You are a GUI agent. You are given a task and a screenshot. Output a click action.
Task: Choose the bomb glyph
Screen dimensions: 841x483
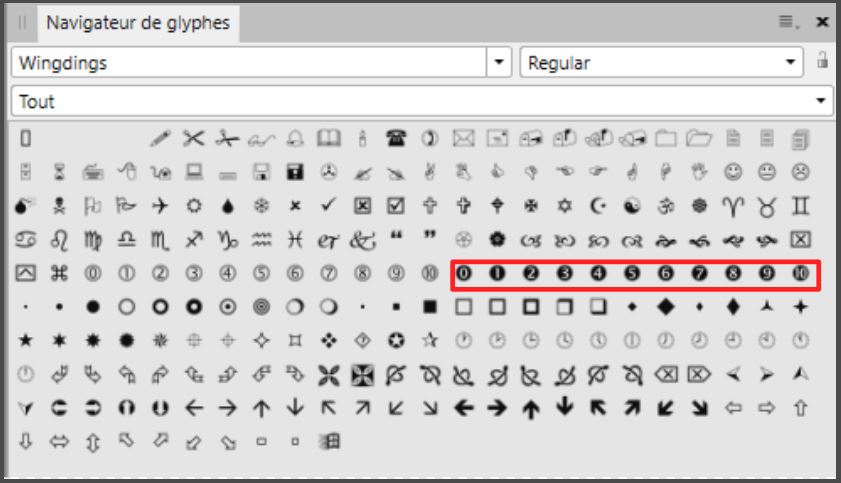click(25, 206)
